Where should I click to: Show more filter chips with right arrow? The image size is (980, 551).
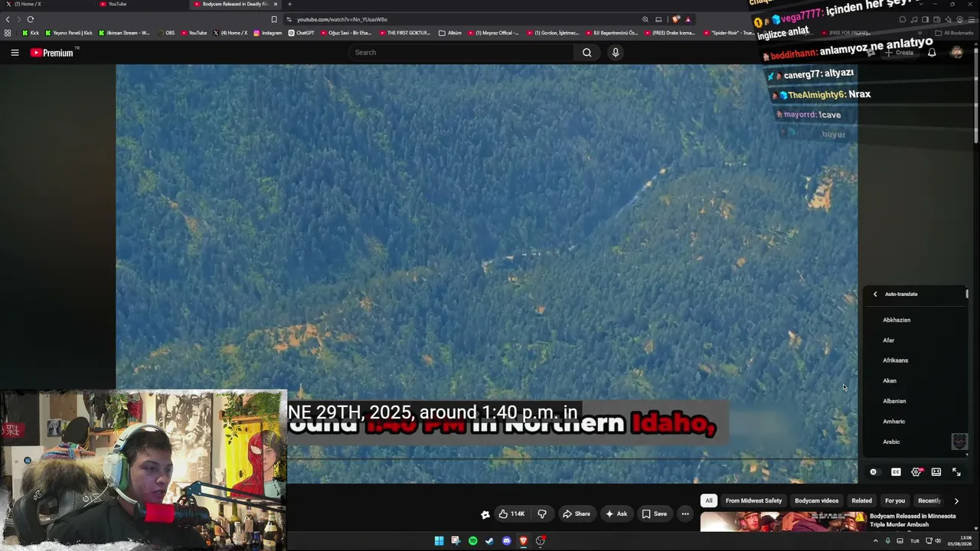click(x=956, y=501)
